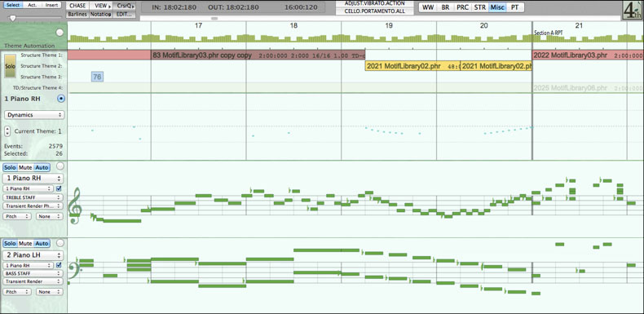Image resolution: width=644 pixels, height=314 pixels.
Task: Click the round button beside Piano LH Auto
Action: tap(60, 243)
